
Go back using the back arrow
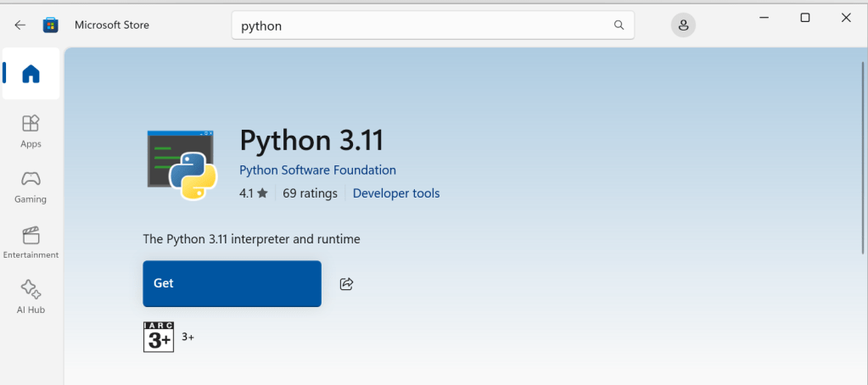point(20,25)
